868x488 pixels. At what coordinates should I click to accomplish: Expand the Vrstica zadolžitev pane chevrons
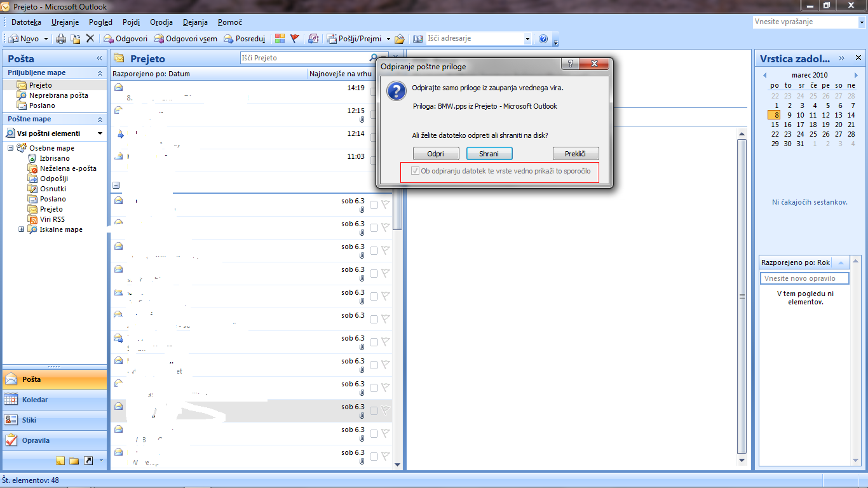pos(842,58)
